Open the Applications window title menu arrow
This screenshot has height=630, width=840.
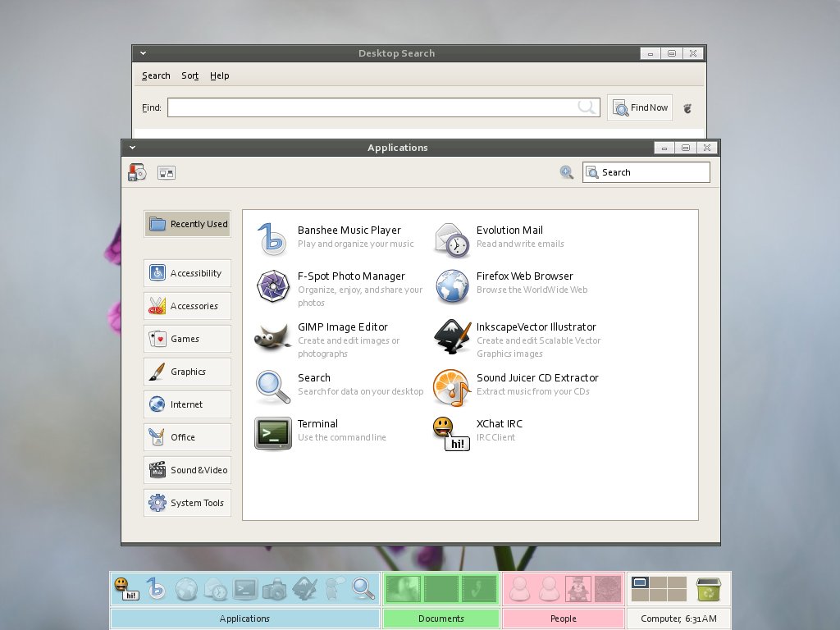(132, 148)
